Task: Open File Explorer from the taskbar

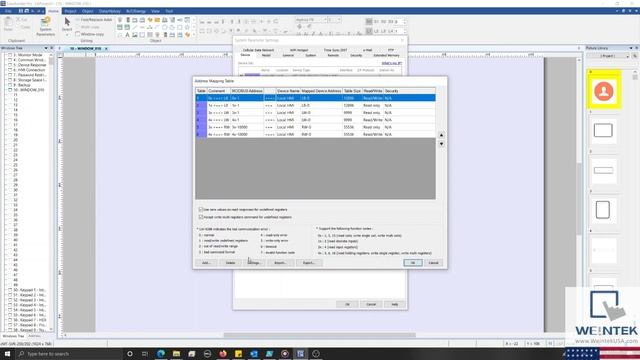Action: pyautogui.click(x=176, y=353)
